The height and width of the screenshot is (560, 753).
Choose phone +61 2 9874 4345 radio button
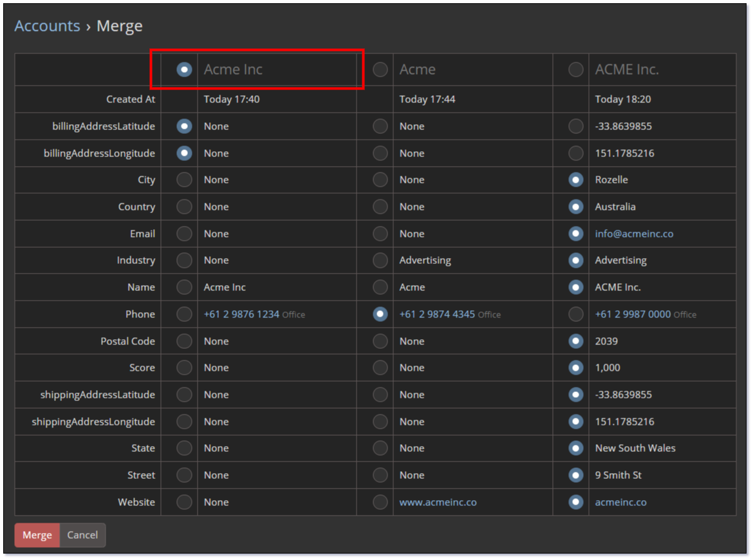[x=380, y=314]
